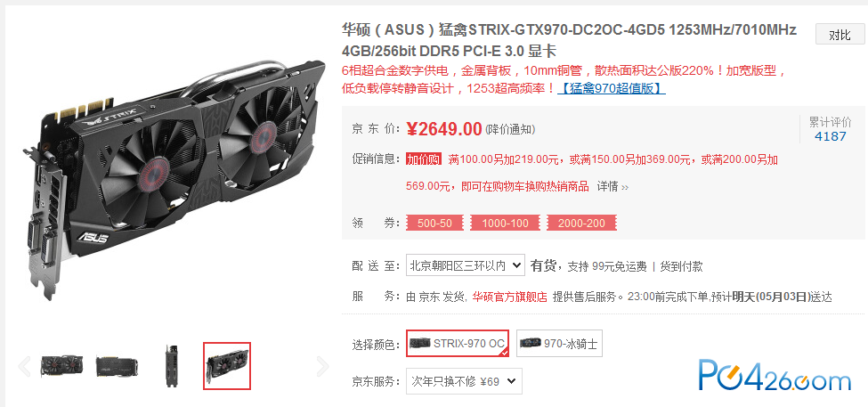This screenshot has width=868, height=407.
Task: Choose the STRIX-970 OC color option
Action: point(458,343)
